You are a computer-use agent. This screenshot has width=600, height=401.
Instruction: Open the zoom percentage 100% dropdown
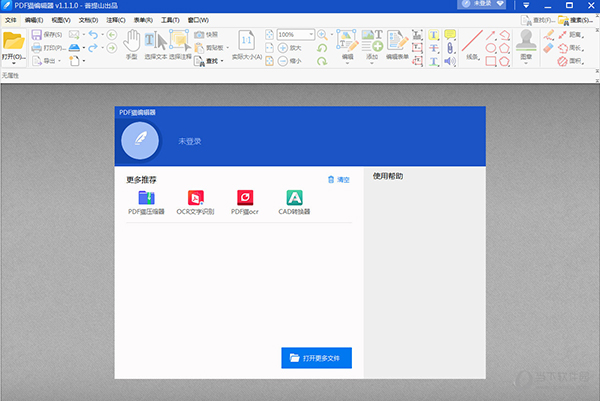pyautogui.click(x=311, y=35)
